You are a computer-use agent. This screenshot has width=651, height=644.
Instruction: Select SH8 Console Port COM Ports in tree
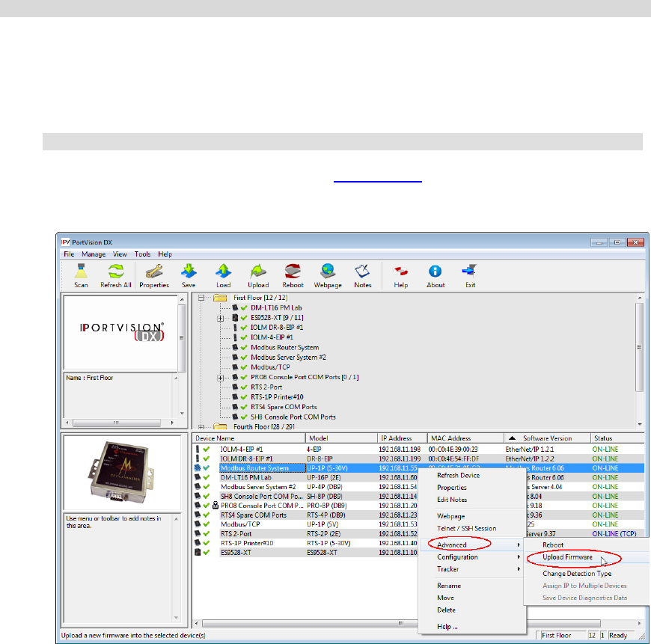[x=293, y=417]
